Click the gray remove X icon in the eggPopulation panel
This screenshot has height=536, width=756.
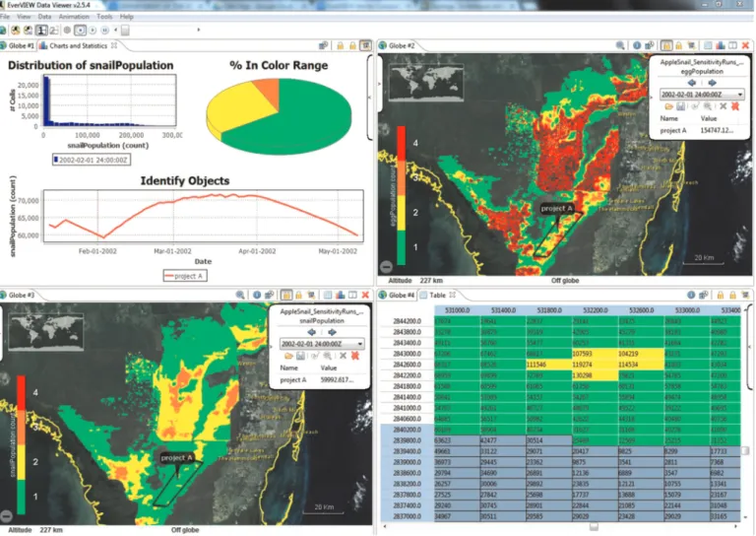point(723,106)
